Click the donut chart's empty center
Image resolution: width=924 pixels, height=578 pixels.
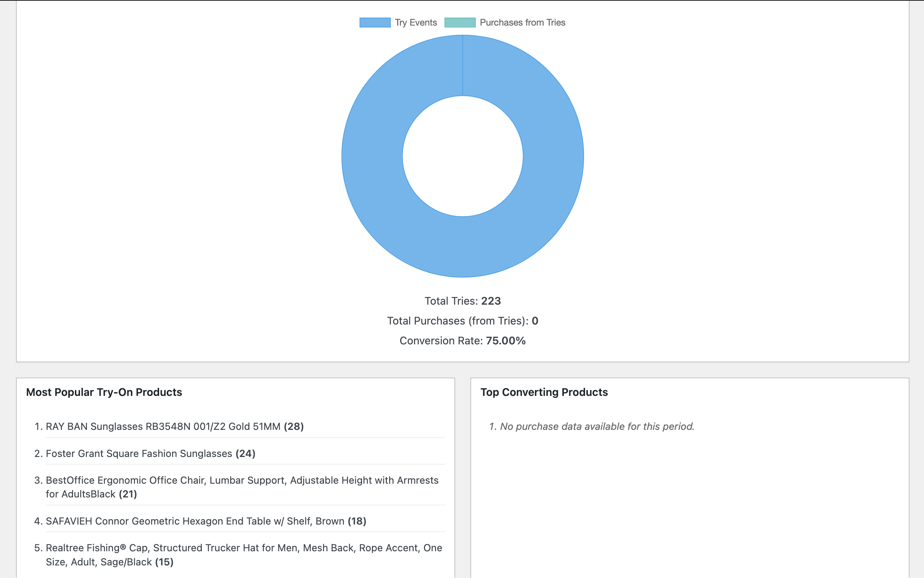(462, 156)
